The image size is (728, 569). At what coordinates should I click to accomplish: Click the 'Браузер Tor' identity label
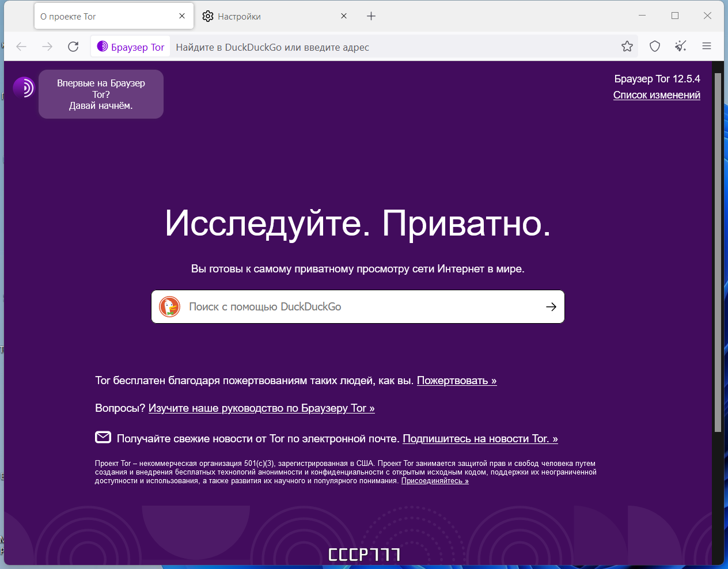coord(131,47)
